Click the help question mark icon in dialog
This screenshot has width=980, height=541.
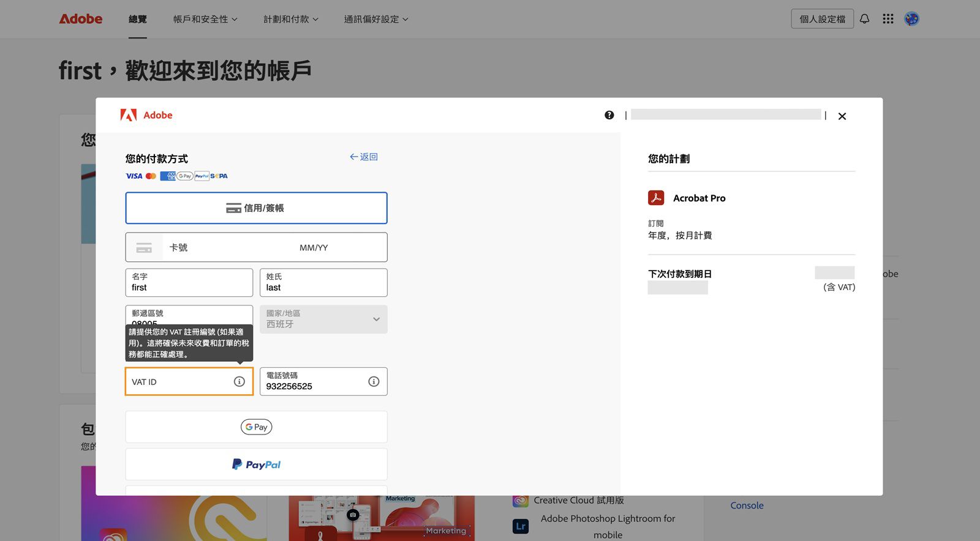coord(609,115)
